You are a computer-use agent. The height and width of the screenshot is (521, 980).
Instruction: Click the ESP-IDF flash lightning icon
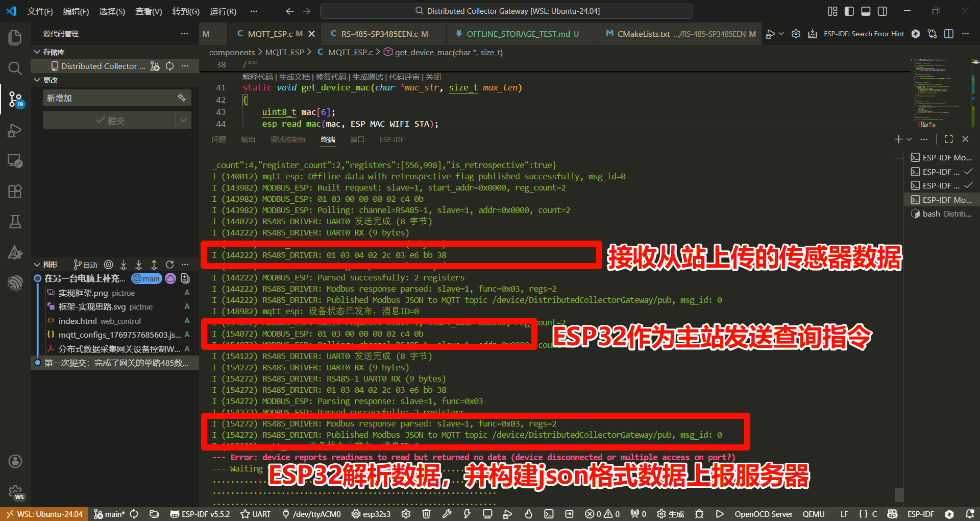click(467, 514)
